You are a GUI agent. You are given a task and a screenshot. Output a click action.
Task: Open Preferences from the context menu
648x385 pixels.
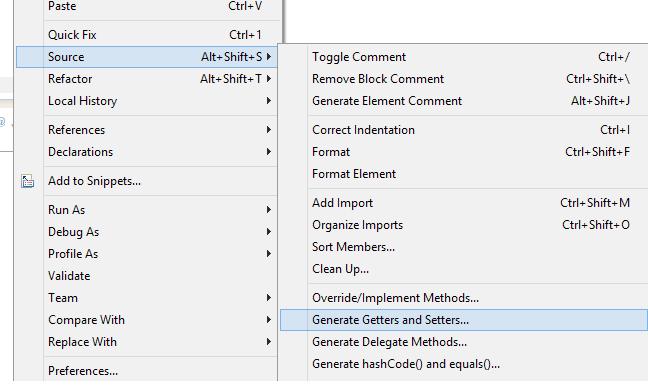coord(146,371)
